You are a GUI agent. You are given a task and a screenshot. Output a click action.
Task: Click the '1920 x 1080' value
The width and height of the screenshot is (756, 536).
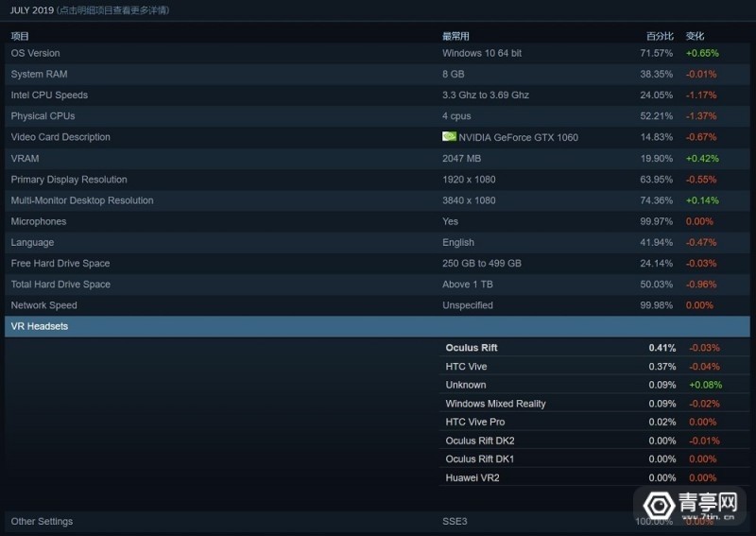pyautogui.click(x=469, y=180)
